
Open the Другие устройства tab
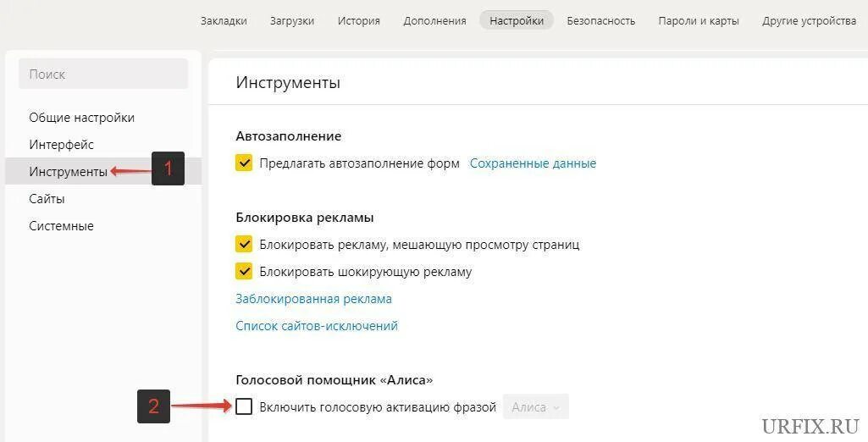click(x=809, y=21)
